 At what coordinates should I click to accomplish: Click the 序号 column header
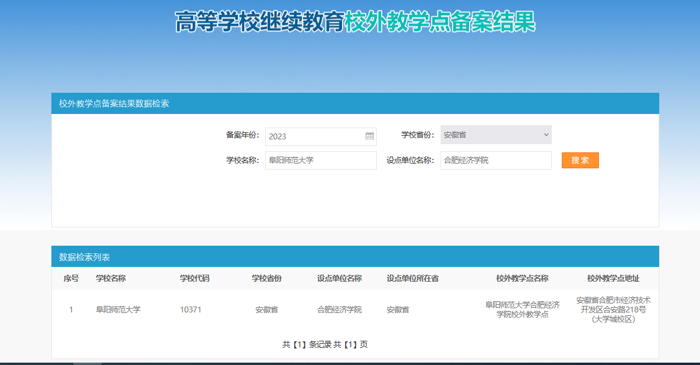pos(71,278)
